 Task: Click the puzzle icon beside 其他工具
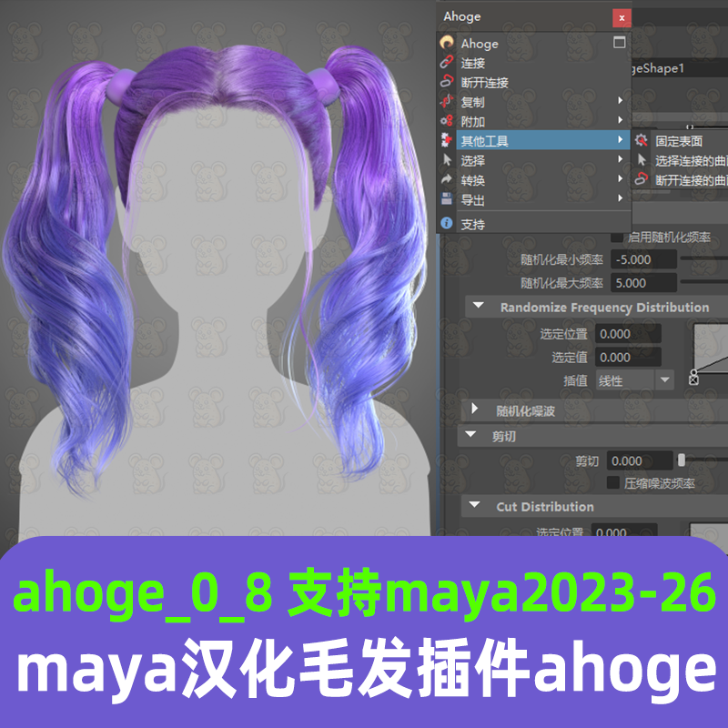coord(447,140)
